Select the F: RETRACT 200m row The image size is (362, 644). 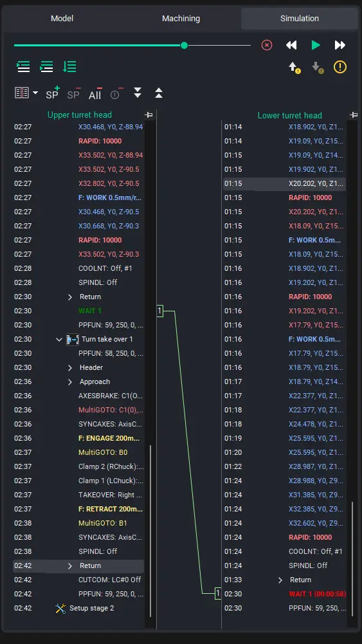pos(78,510)
